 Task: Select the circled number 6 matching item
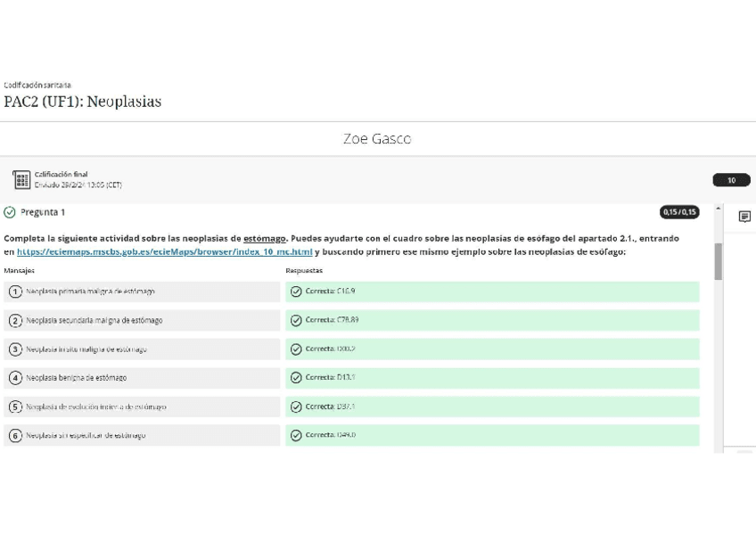point(15,436)
